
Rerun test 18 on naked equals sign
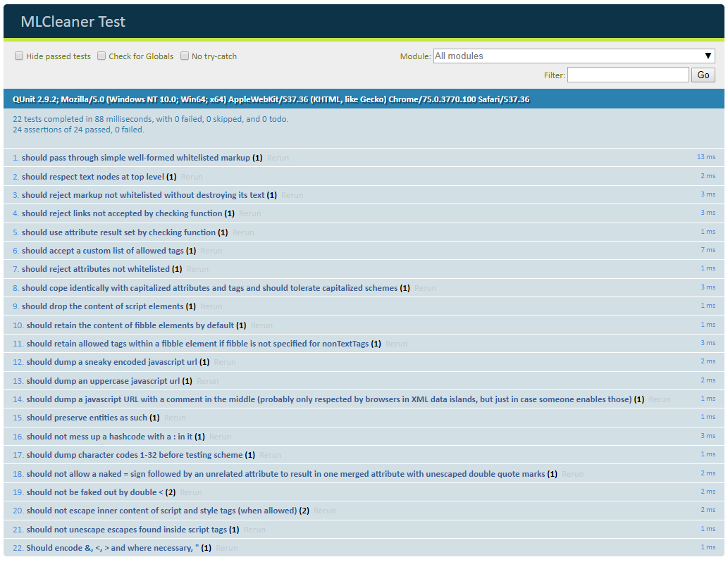(572, 474)
